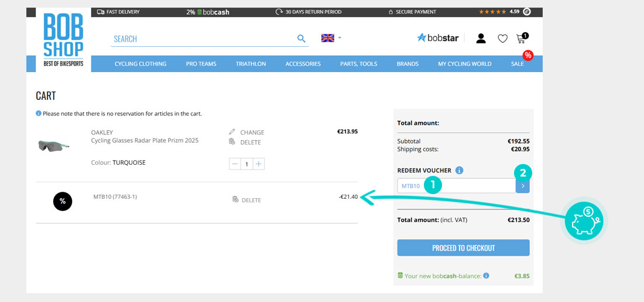Open the MY CYCLING WORLD menu
The height and width of the screenshot is (302, 644).
click(x=464, y=64)
